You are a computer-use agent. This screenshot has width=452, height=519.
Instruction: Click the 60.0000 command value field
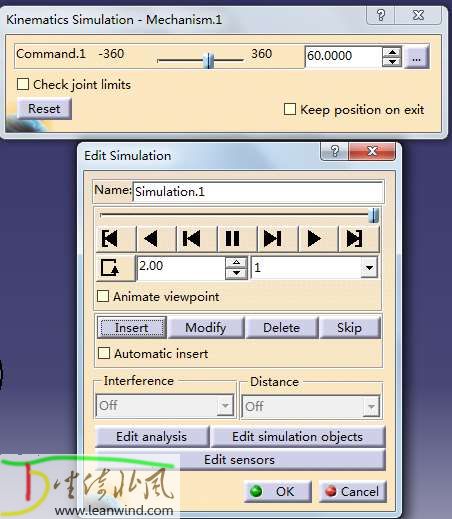(343, 57)
